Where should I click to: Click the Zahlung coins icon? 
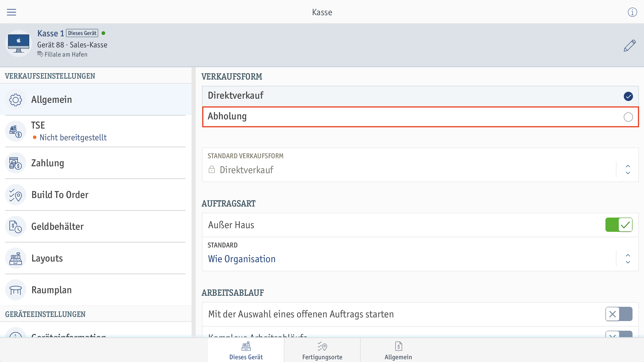coord(15,163)
